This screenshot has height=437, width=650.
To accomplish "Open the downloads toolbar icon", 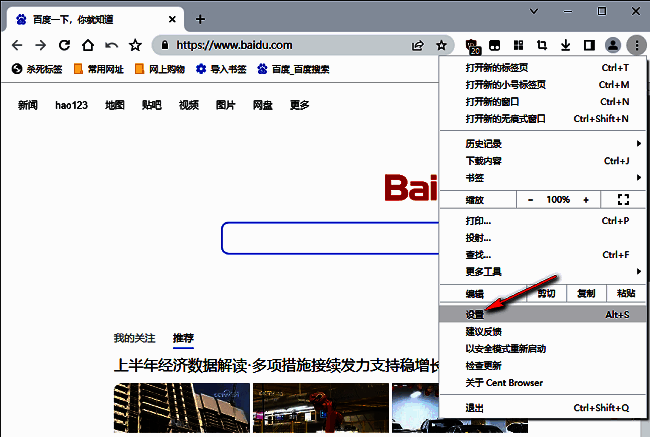I will [x=565, y=45].
